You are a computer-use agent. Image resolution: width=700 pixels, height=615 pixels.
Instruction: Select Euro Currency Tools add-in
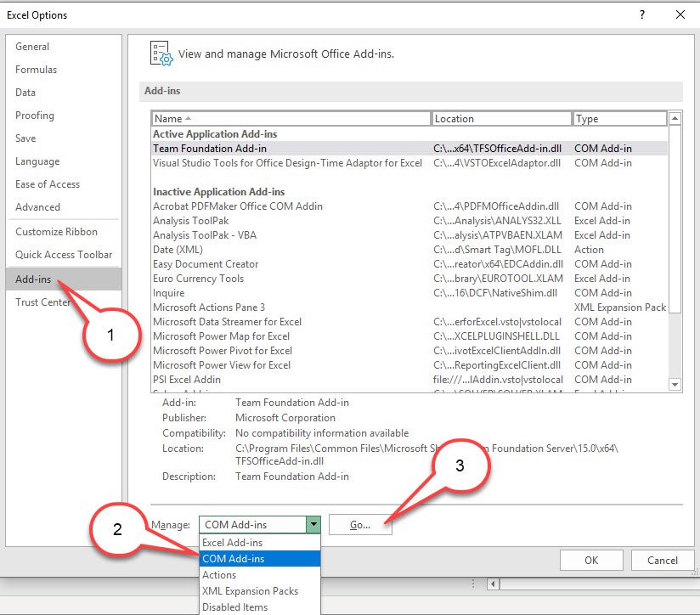(409, 279)
